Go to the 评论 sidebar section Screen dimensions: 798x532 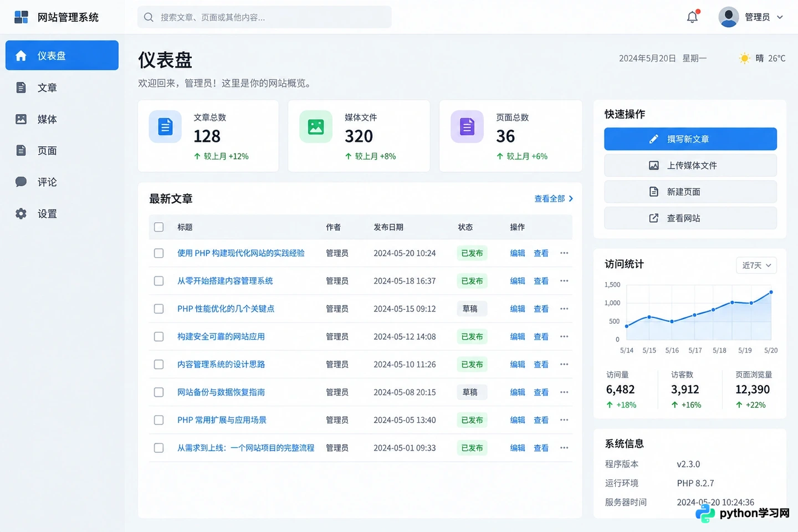(62, 182)
